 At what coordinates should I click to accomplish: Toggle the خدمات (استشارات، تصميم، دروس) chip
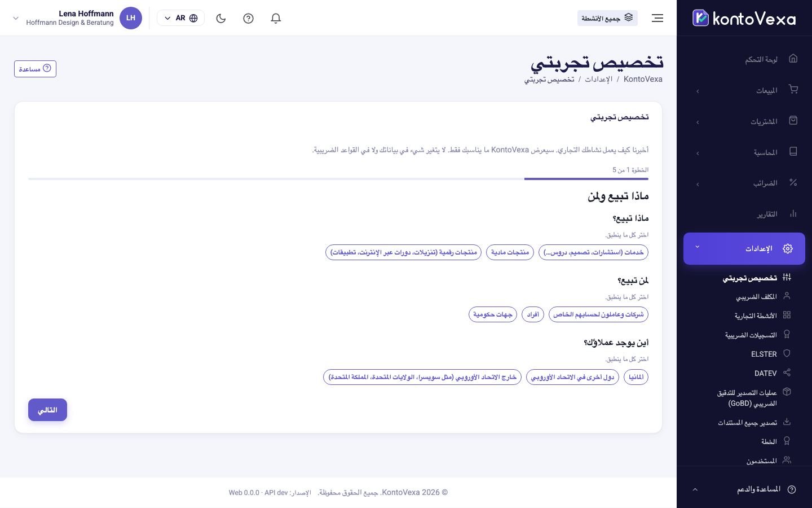(593, 252)
